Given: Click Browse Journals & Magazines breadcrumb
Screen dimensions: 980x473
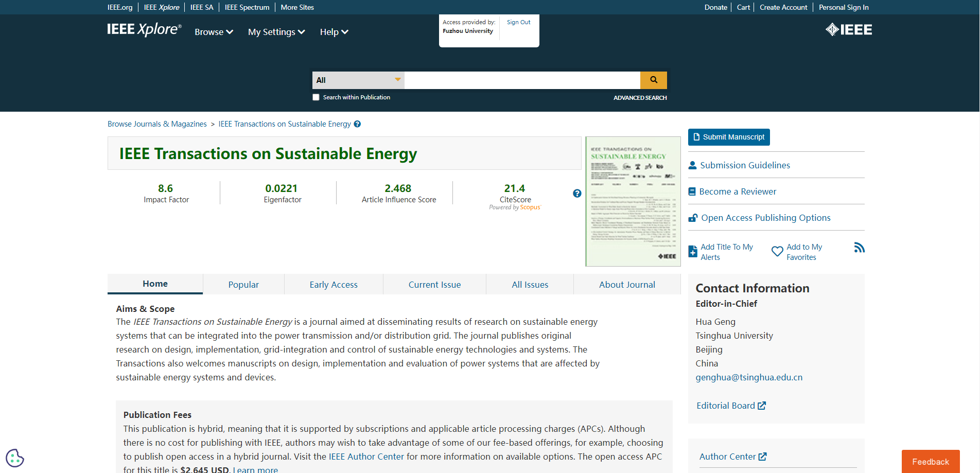Looking at the screenshot, I should click(157, 124).
